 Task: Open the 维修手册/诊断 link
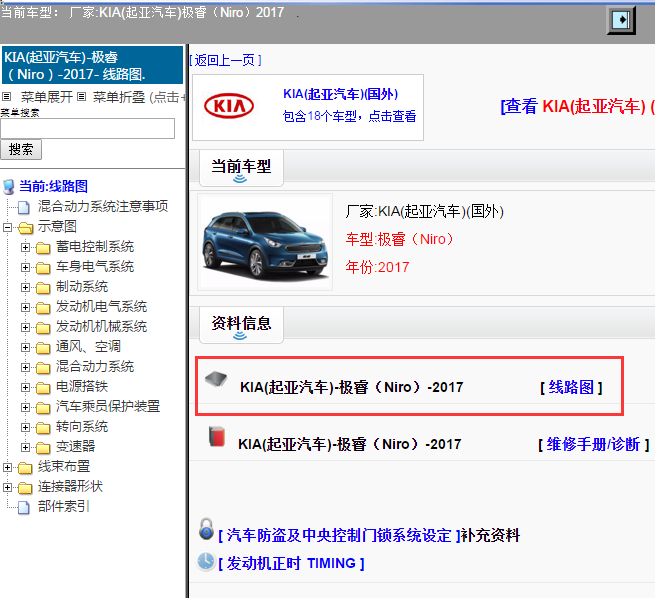(x=594, y=444)
